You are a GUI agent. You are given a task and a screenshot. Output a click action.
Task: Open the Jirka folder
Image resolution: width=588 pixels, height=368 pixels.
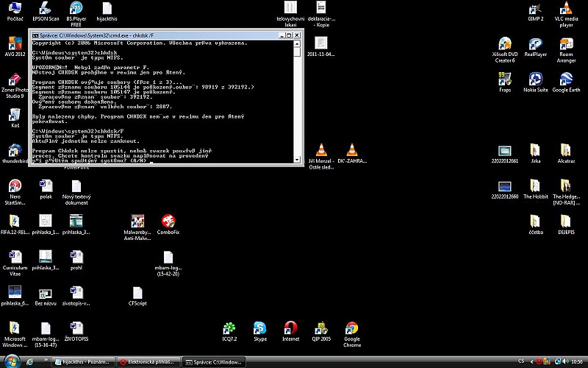click(x=536, y=153)
